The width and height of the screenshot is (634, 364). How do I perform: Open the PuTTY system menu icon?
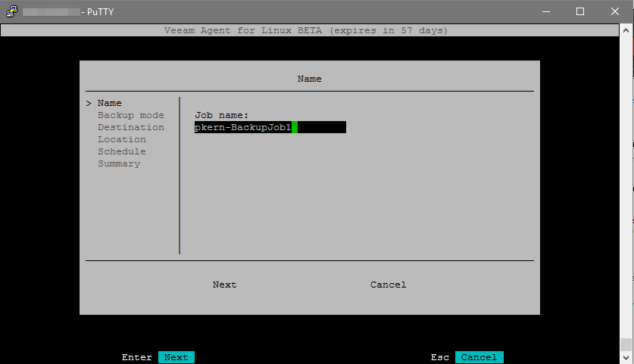pos(11,11)
